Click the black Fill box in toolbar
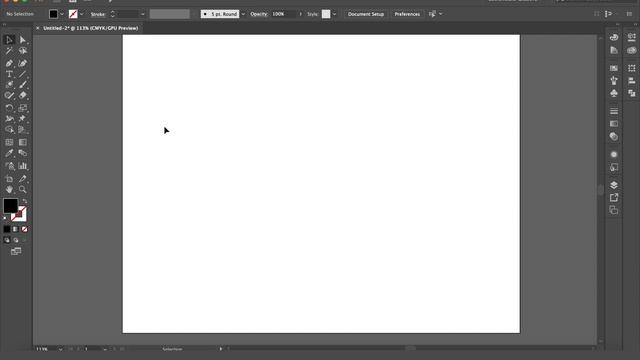The width and height of the screenshot is (640, 360). (10, 206)
